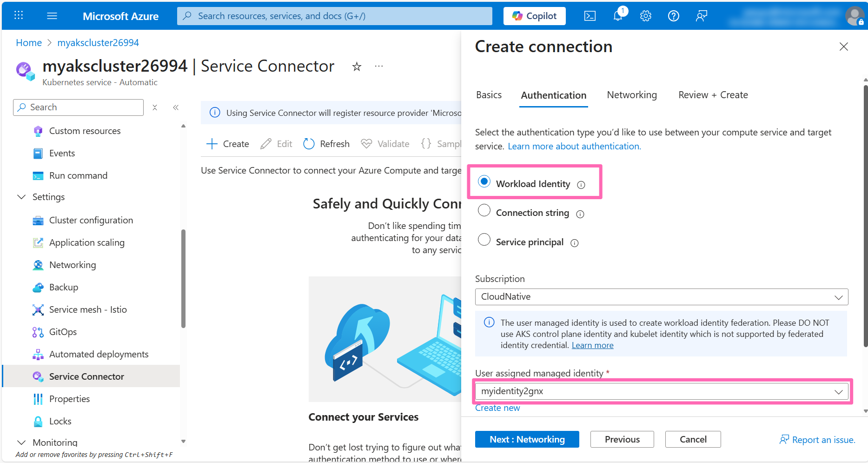This screenshot has height=463, width=868.
Task: Select the Connection string radio button
Action: point(484,210)
